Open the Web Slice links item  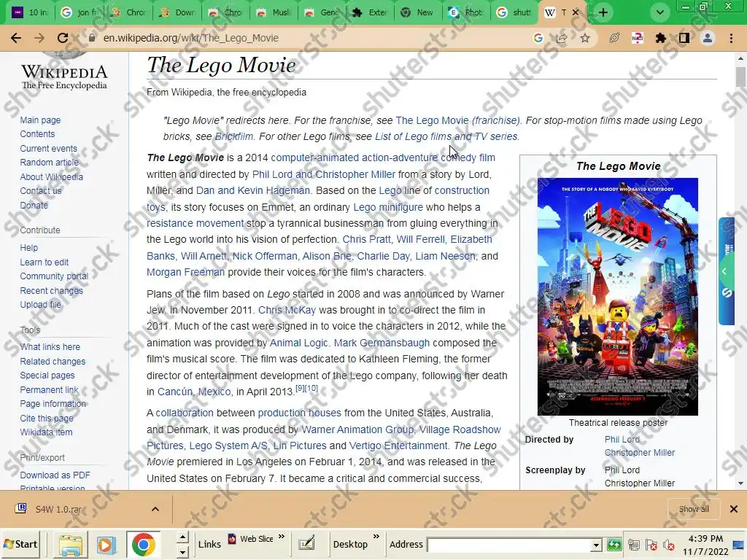[251, 539]
